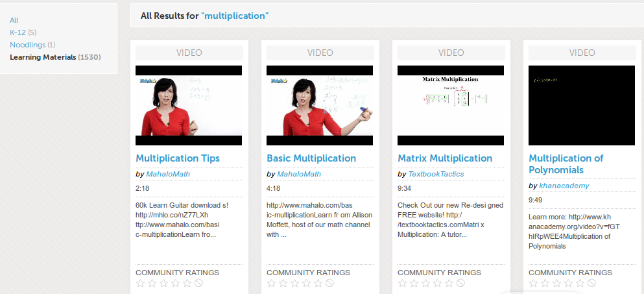Viewport: 644px width, 294px height.
Task: Rate Basic Multiplication four stars
Action: coord(306,283)
